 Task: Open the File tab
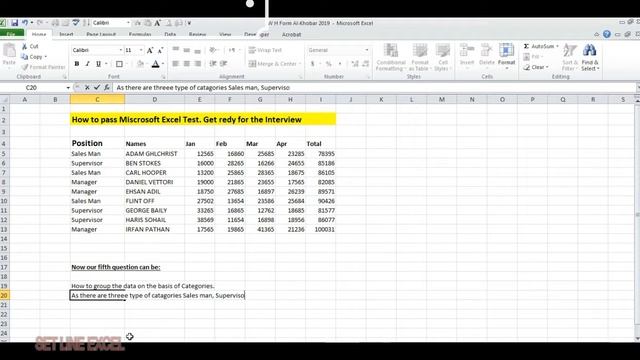coord(11,34)
